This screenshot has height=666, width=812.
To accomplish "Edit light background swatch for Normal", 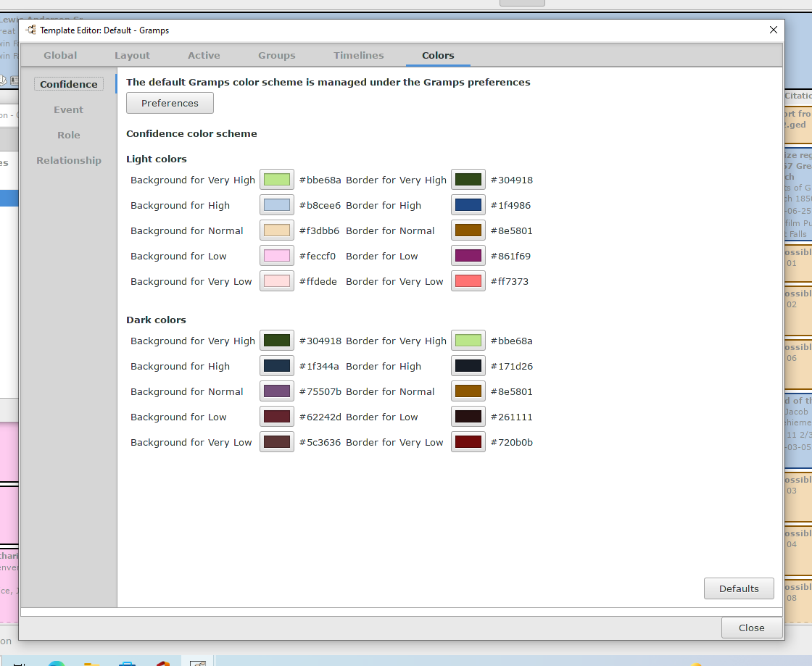I will 277,230.
